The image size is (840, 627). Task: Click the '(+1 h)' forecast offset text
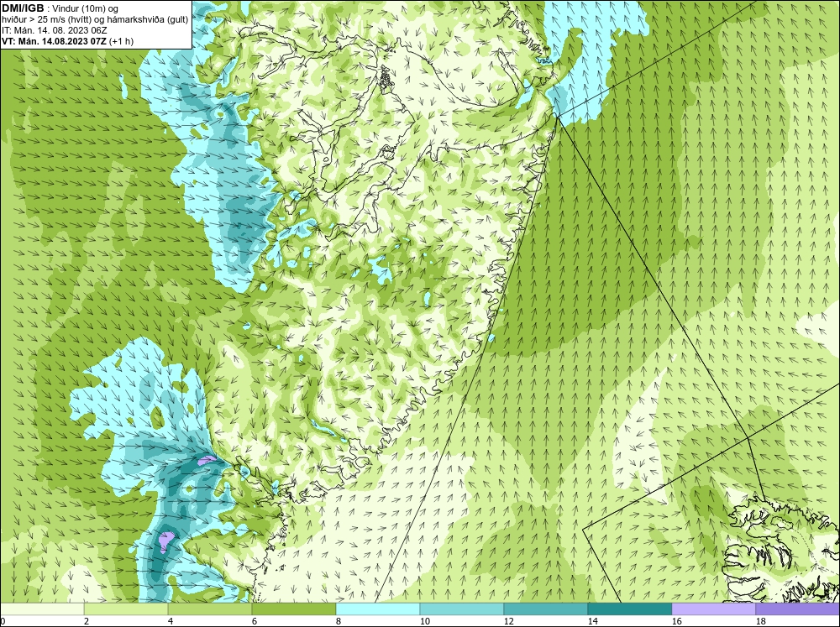click(122, 41)
